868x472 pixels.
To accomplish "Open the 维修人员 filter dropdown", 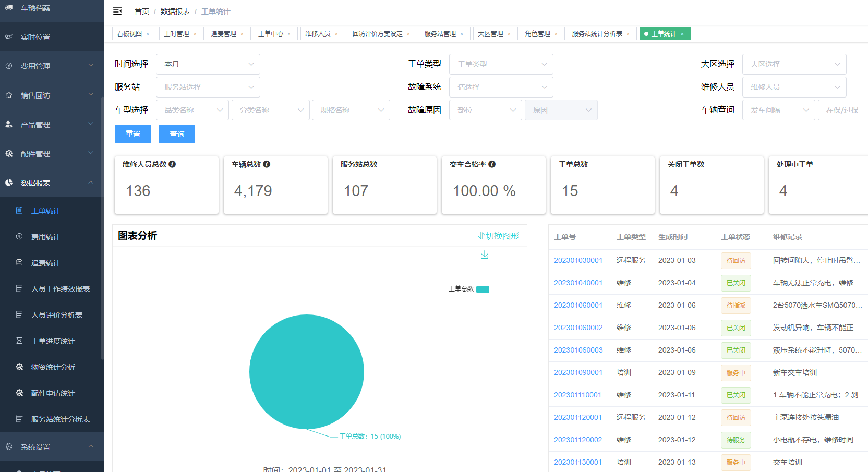I will 794,87.
